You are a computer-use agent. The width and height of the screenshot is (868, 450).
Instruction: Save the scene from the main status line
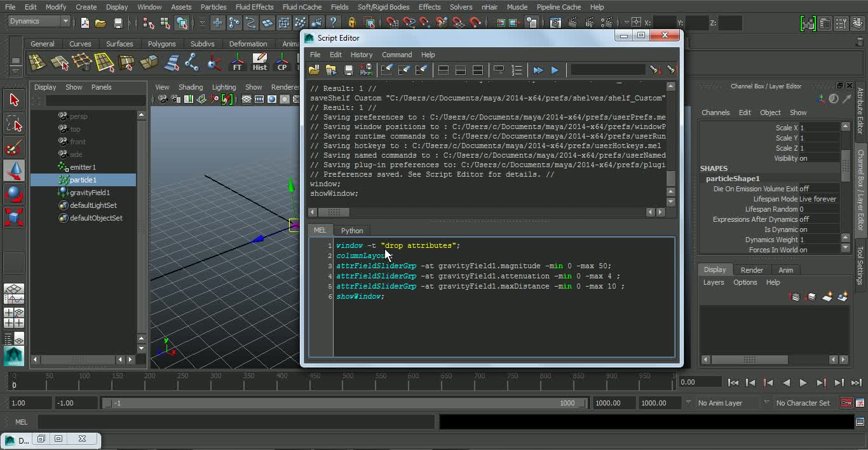click(118, 23)
